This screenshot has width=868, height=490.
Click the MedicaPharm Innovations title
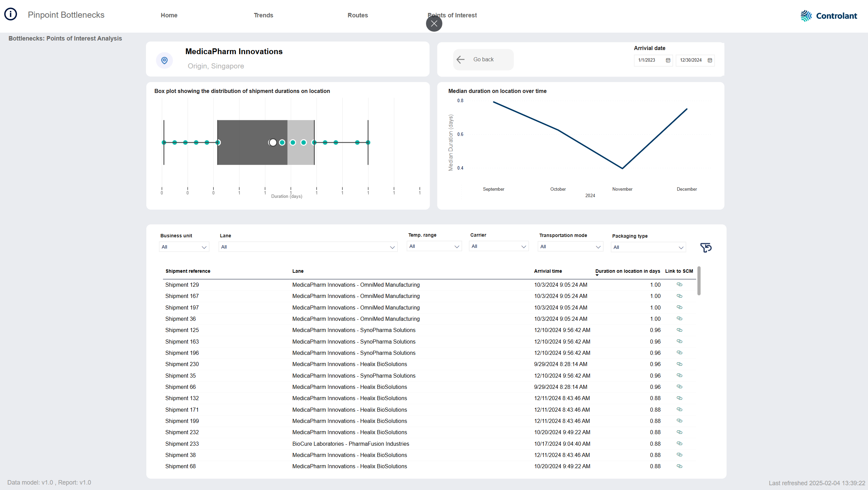pyautogui.click(x=234, y=51)
